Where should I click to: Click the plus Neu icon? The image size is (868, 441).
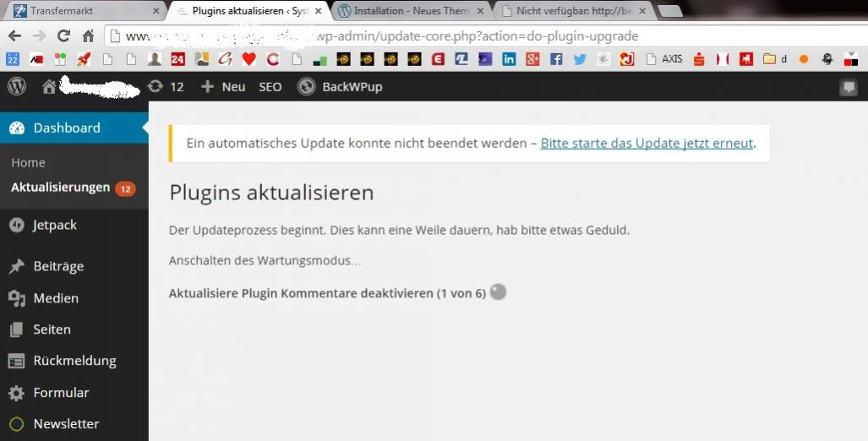pos(207,87)
